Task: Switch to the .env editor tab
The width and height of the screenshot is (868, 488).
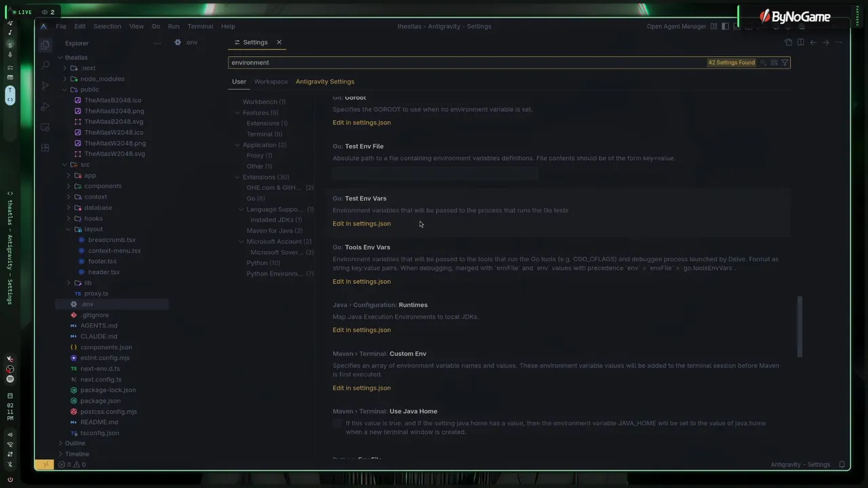Action: point(186,42)
